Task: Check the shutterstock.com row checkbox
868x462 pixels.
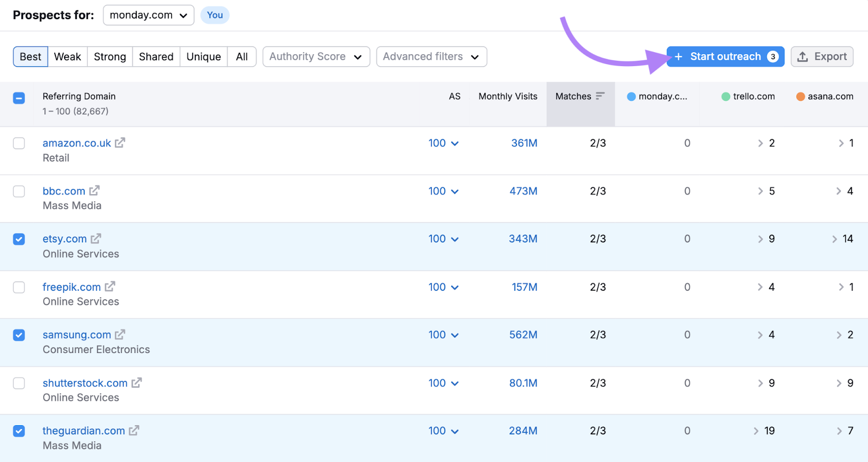Action: pos(19,383)
